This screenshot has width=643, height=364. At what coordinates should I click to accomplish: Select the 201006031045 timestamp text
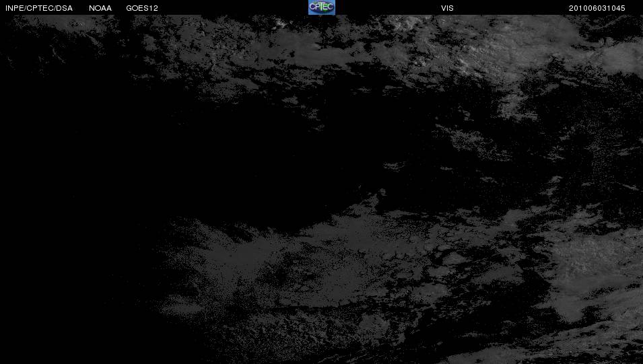[x=597, y=8]
